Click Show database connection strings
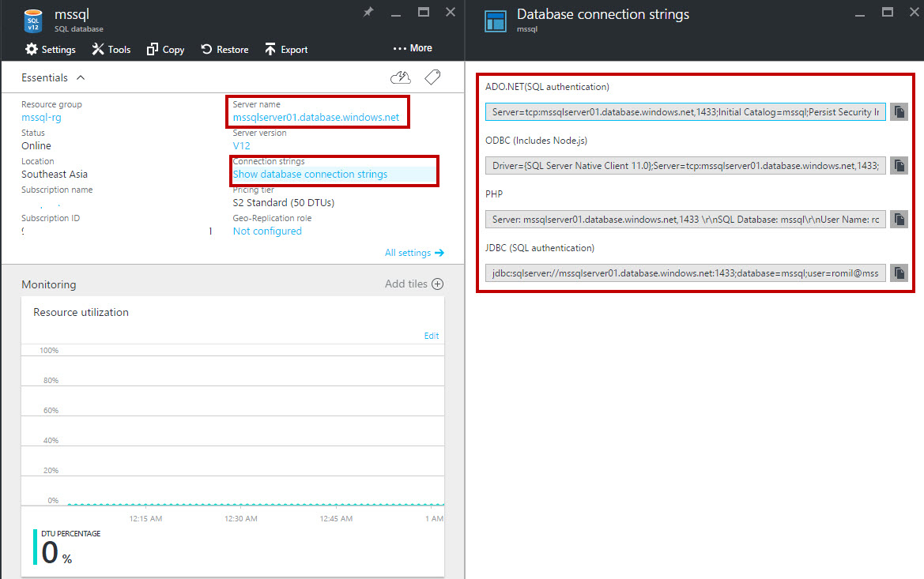 click(x=310, y=175)
